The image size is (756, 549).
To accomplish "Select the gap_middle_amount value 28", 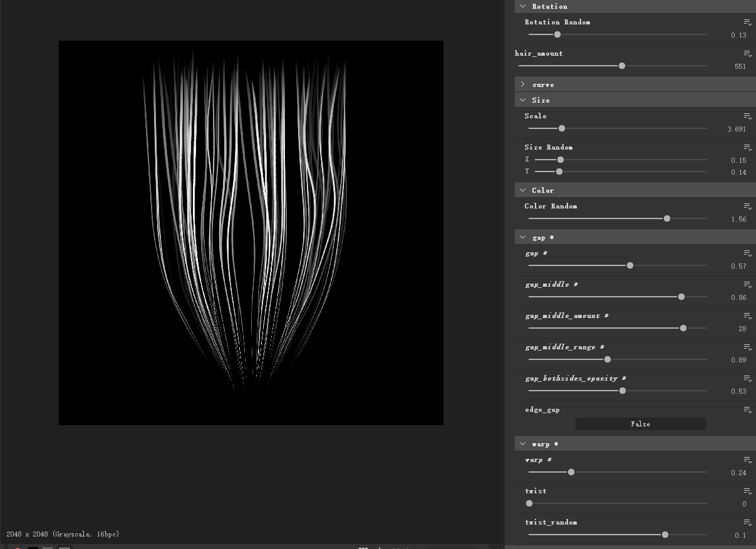I will coord(742,329).
